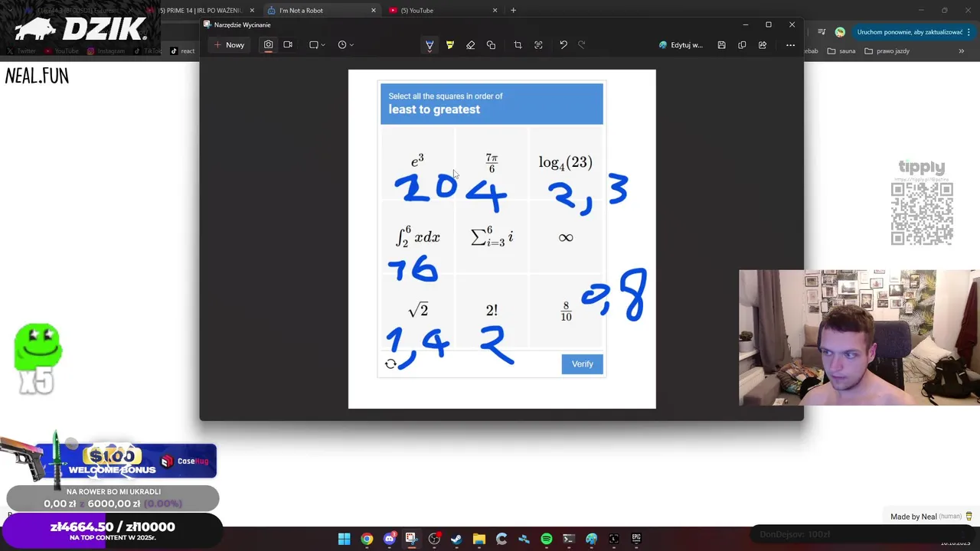This screenshot has width=980, height=551.
Task: Open Epic Games Launcher from taskbar
Action: pyautogui.click(x=635, y=539)
